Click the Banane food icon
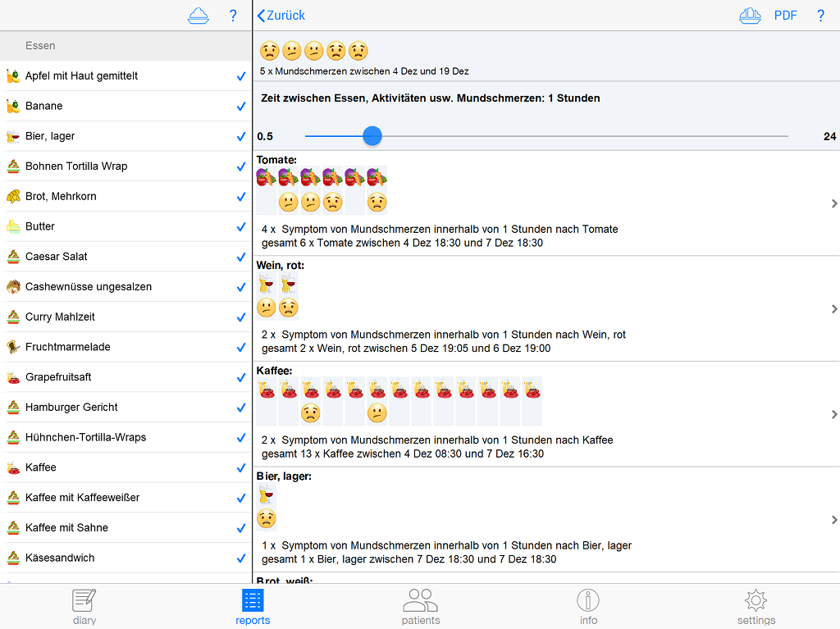 (13, 106)
